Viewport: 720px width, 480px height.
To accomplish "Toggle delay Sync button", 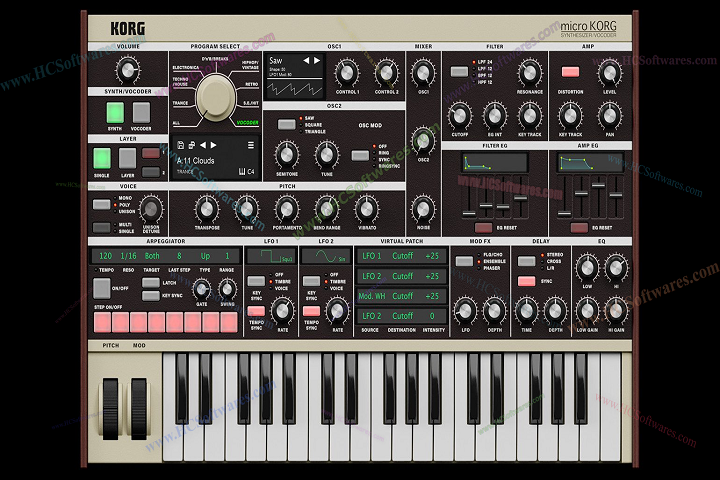I will pyautogui.click(x=526, y=281).
